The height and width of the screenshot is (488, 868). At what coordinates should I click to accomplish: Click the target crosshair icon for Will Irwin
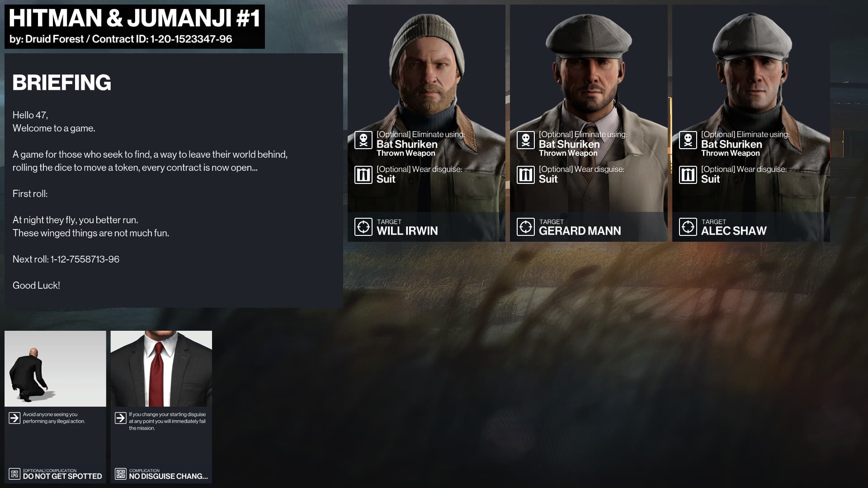[363, 227]
